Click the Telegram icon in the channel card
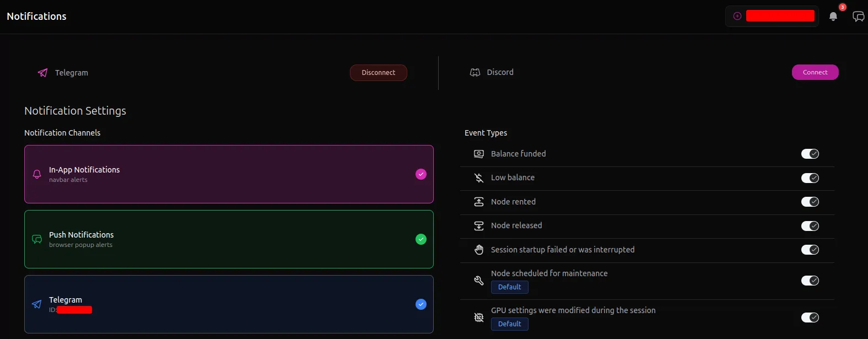 coord(37,304)
